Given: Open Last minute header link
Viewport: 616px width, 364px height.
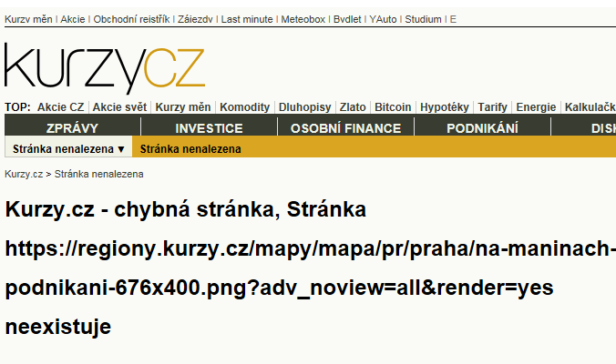Looking at the screenshot, I should tap(247, 19).
